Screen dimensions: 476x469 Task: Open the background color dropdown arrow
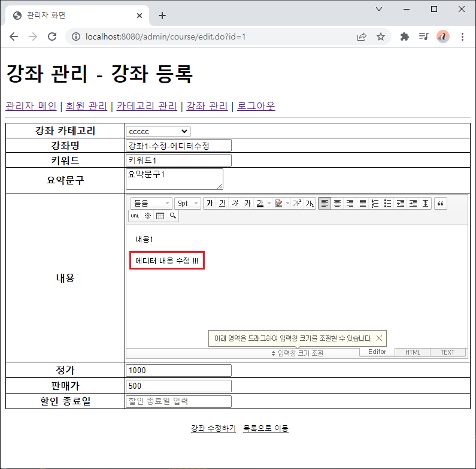pyautogui.click(x=288, y=203)
